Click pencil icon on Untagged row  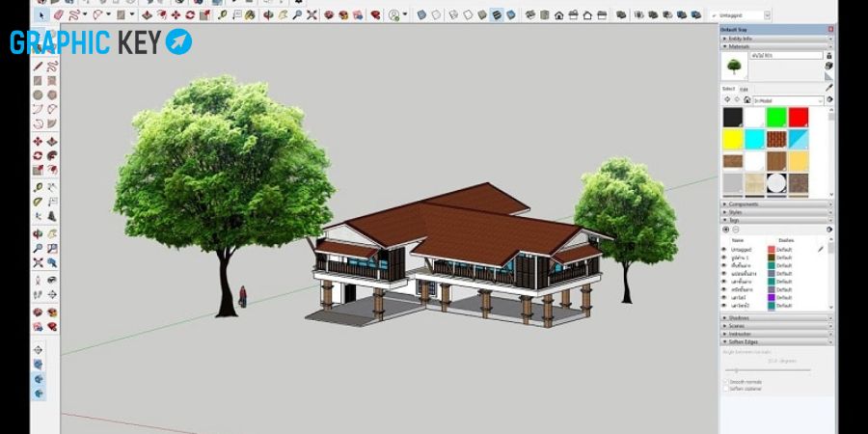pos(821,249)
